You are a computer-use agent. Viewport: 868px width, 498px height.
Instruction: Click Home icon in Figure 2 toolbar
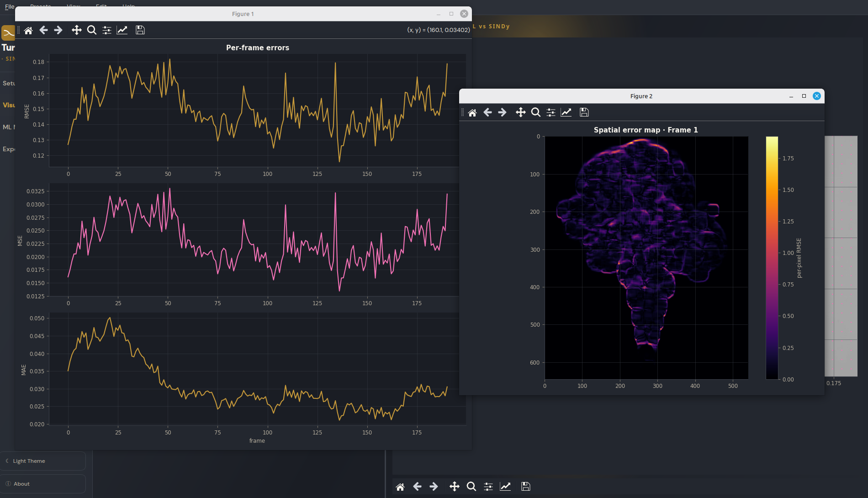click(472, 112)
